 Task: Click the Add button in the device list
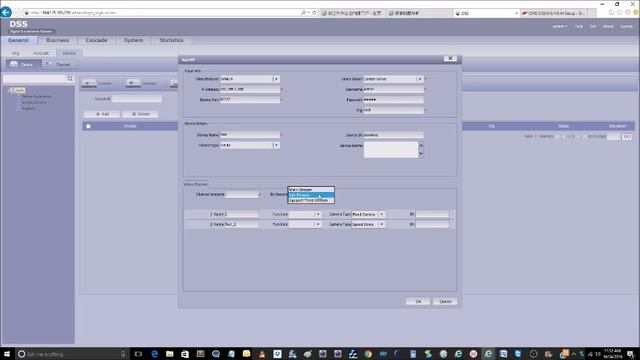(102, 114)
